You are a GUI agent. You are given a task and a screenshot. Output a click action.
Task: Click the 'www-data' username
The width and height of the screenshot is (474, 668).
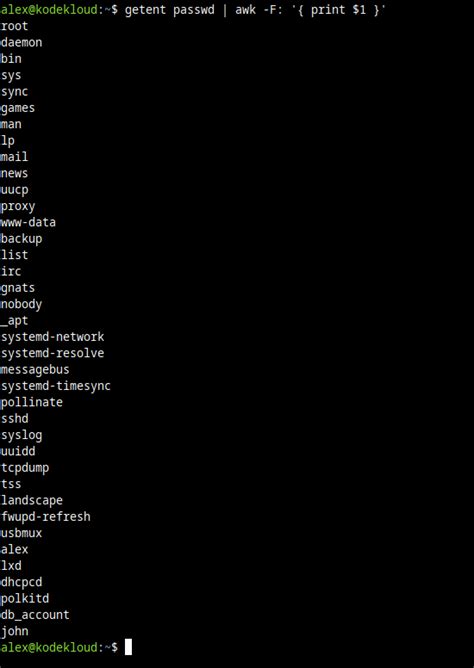point(28,222)
